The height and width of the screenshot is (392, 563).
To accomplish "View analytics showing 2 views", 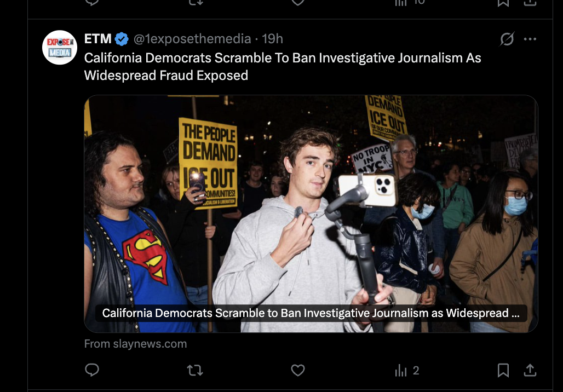I will [407, 371].
